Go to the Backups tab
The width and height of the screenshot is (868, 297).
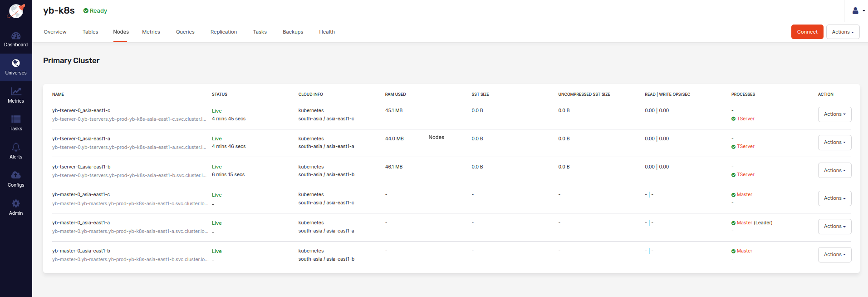[293, 32]
